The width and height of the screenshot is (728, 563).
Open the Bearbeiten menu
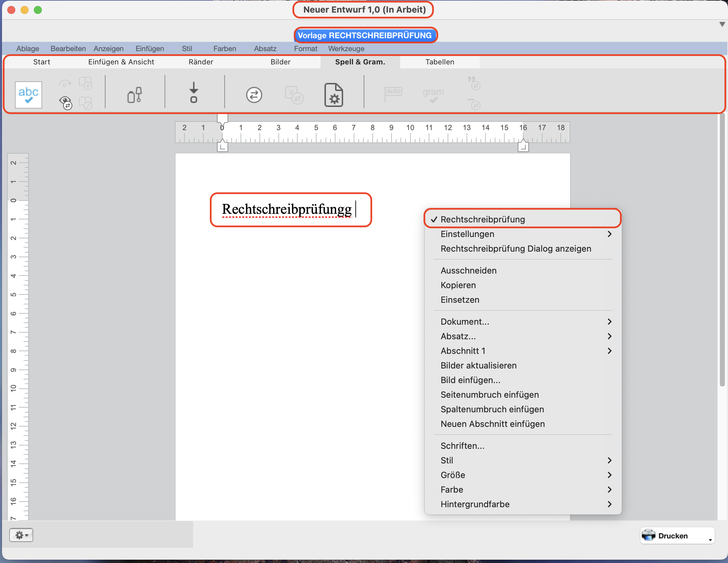click(x=68, y=48)
